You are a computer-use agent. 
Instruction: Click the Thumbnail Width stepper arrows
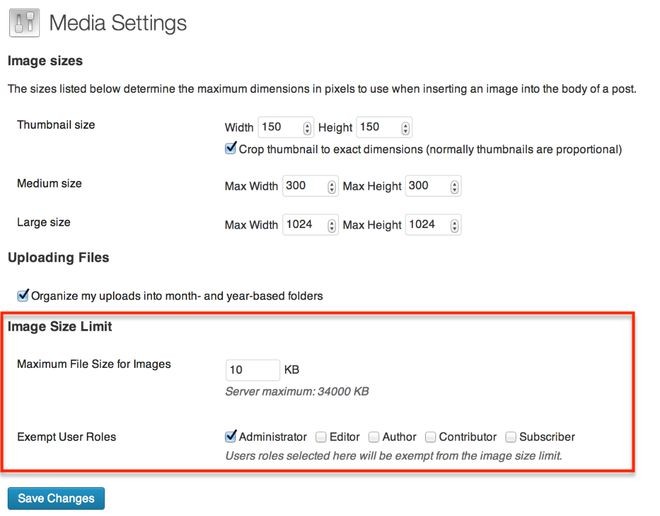click(307, 128)
